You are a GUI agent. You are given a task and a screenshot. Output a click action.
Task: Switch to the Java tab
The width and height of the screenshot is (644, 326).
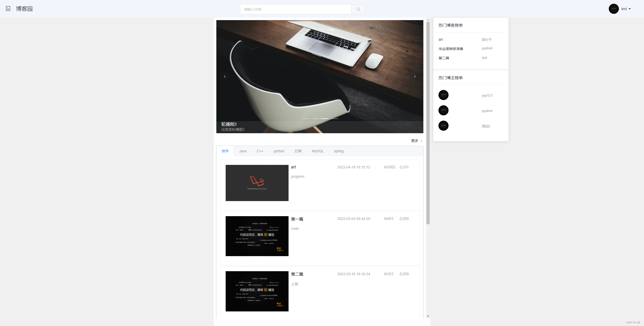point(243,151)
